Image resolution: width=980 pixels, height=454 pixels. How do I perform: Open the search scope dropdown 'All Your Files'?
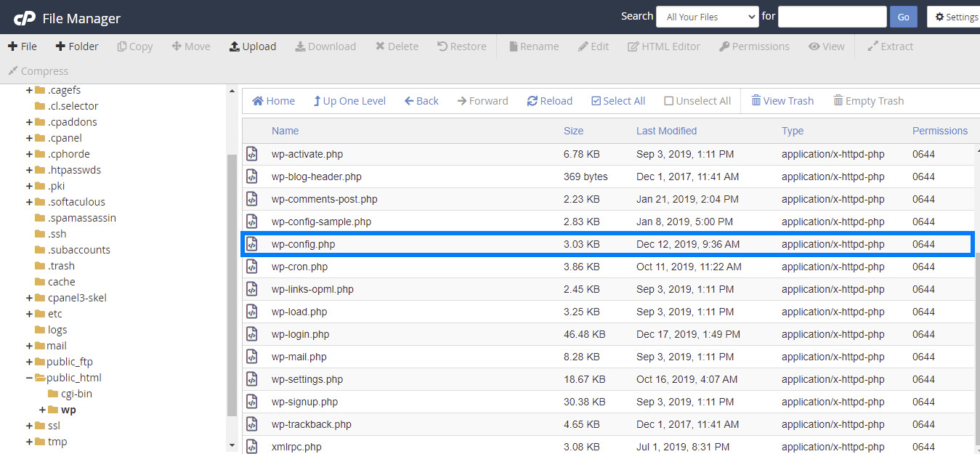tap(707, 17)
